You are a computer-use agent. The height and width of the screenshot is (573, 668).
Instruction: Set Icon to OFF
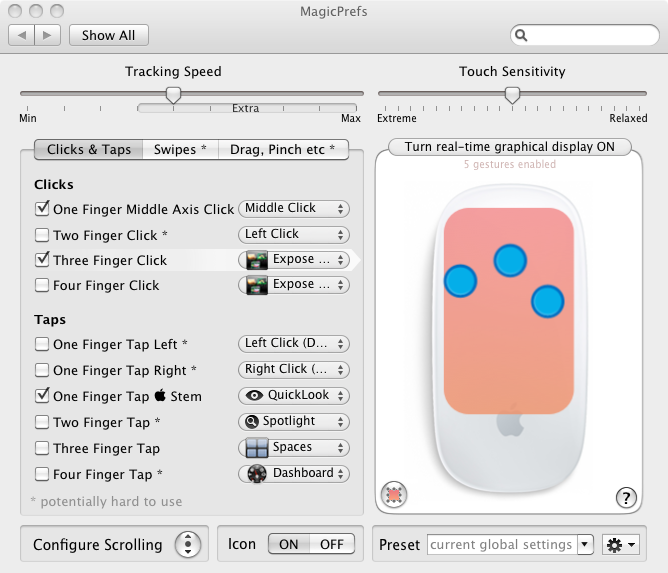[x=332, y=544]
